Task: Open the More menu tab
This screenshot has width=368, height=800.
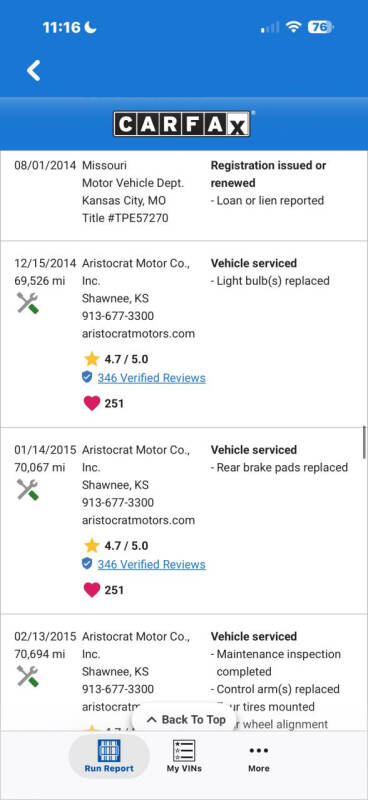Action: point(259,758)
